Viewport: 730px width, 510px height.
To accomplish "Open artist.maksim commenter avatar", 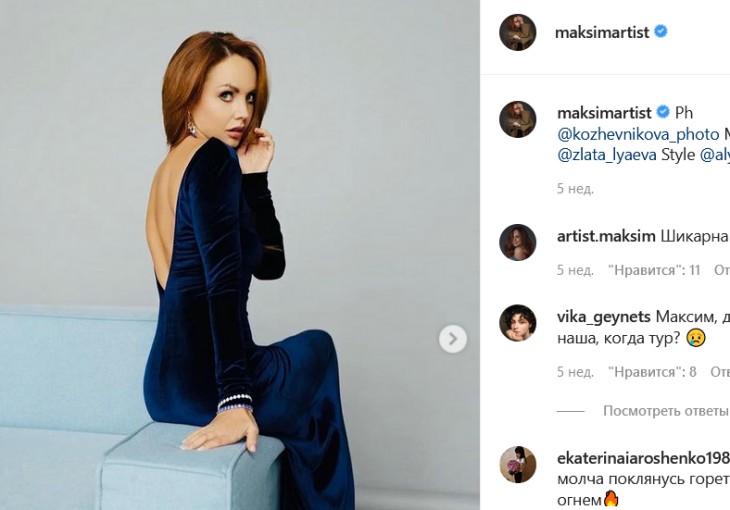I will tap(518, 243).
